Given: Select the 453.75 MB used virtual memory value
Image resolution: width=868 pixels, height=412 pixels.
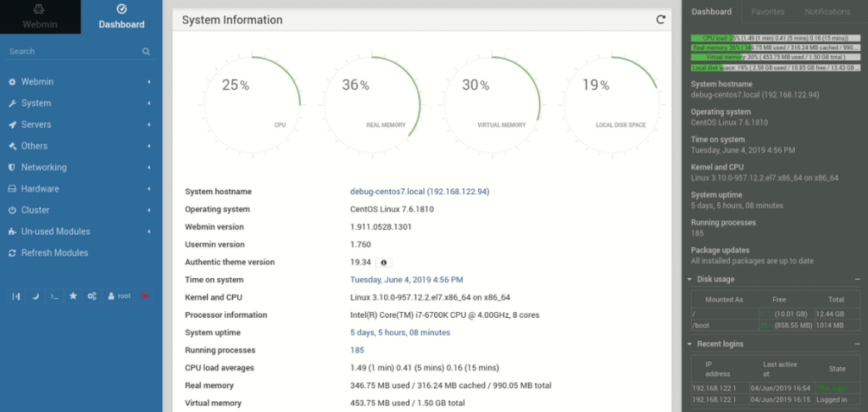Looking at the screenshot, I should (408, 404).
